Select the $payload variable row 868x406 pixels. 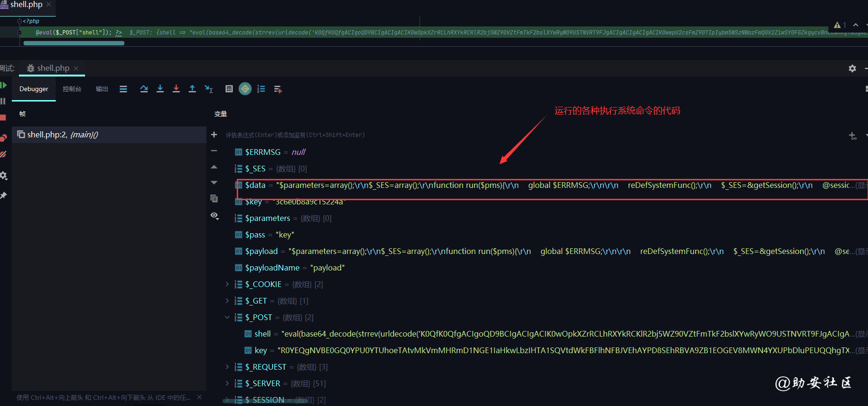pos(551,251)
